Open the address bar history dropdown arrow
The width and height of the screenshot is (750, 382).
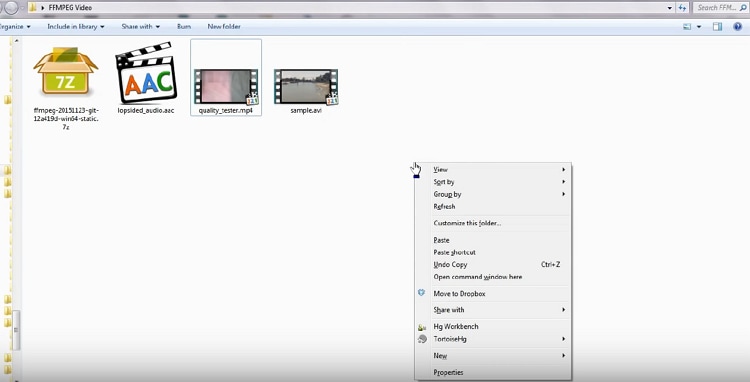point(670,8)
